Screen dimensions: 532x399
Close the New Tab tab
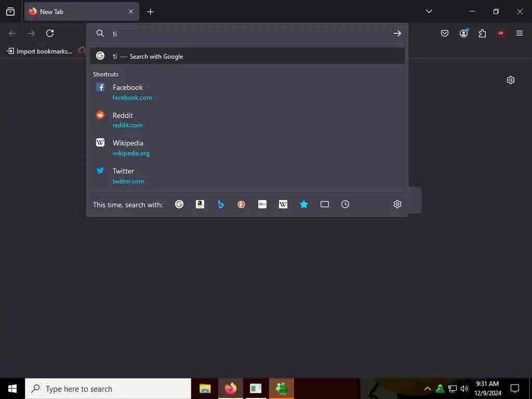coord(131,11)
